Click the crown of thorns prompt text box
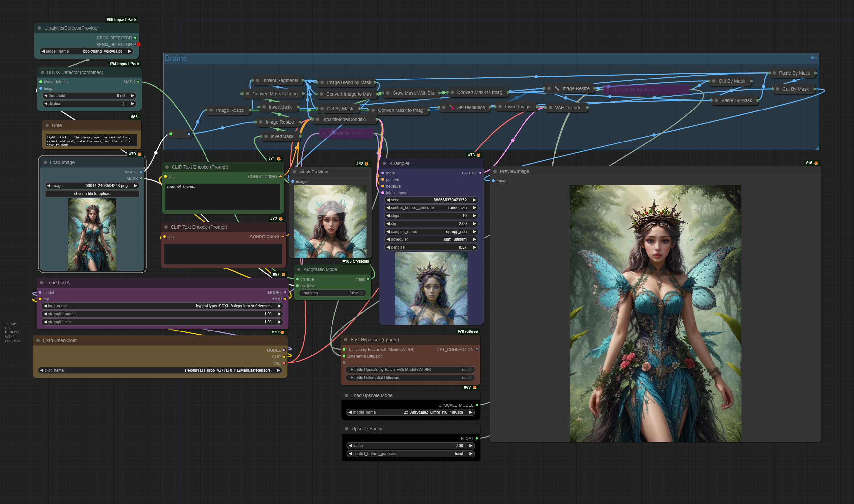The width and height of the screenshot is (854, 504). pyautogui.click(x=222, y=197)
